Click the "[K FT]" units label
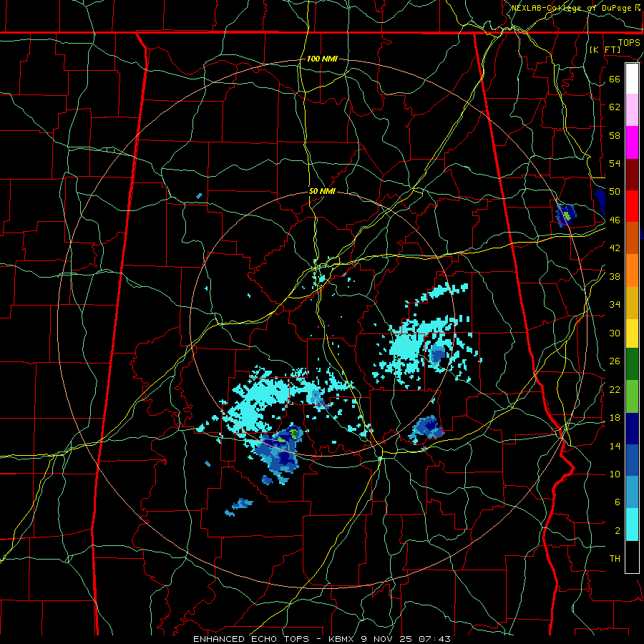Viewport: 644px width, 644px height. pyautogui.click(x=605, y=49)
